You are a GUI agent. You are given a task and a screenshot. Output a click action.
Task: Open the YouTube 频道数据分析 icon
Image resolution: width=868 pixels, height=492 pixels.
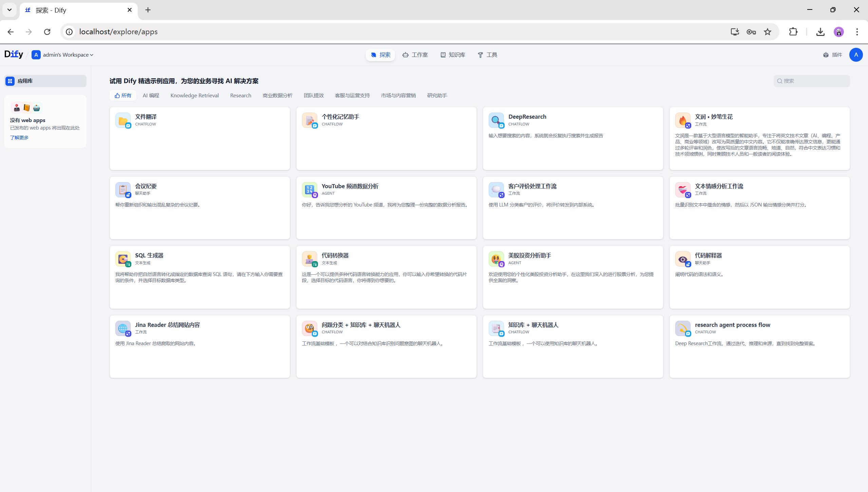[309, 190]
